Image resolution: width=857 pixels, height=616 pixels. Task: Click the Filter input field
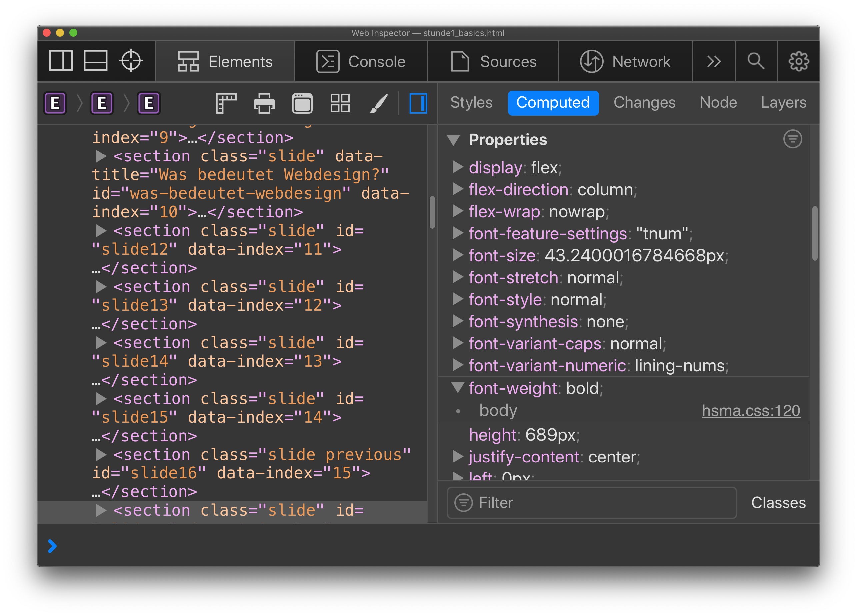(x=593, y=501)
